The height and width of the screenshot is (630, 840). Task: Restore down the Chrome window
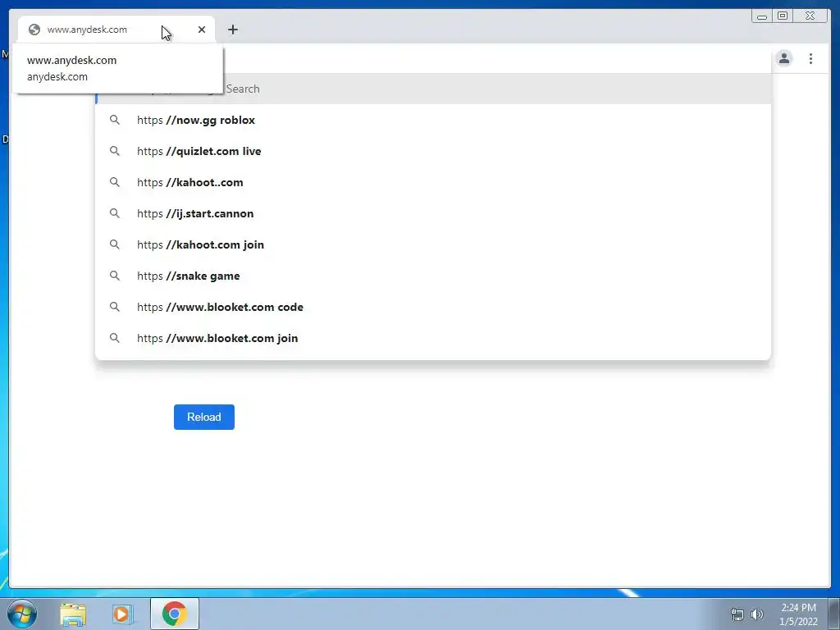[782, 16]
